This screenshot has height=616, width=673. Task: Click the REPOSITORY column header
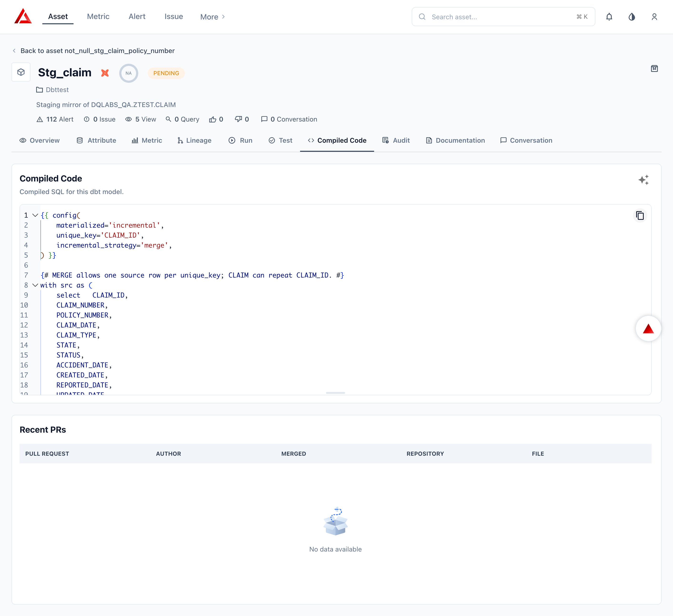coord(425,454)
